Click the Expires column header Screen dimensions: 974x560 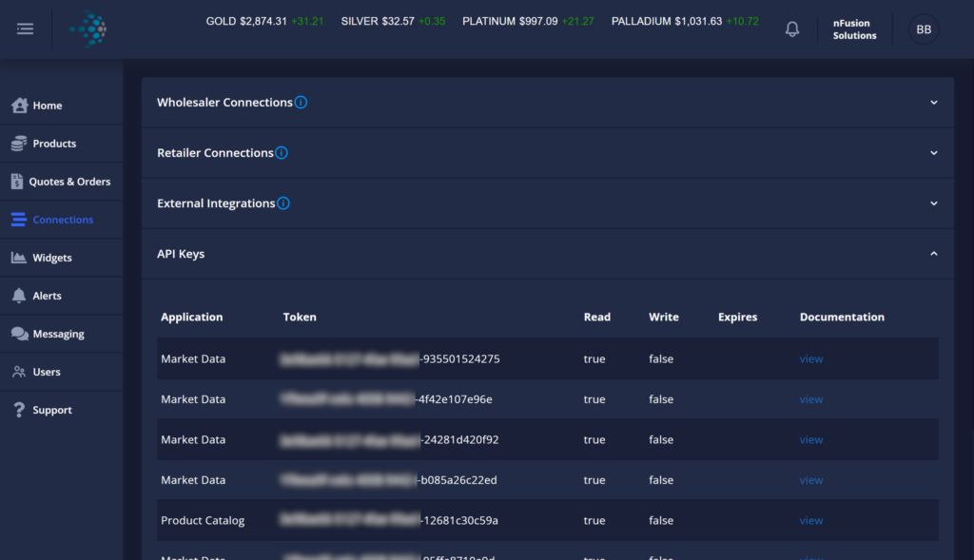[737, 317]
